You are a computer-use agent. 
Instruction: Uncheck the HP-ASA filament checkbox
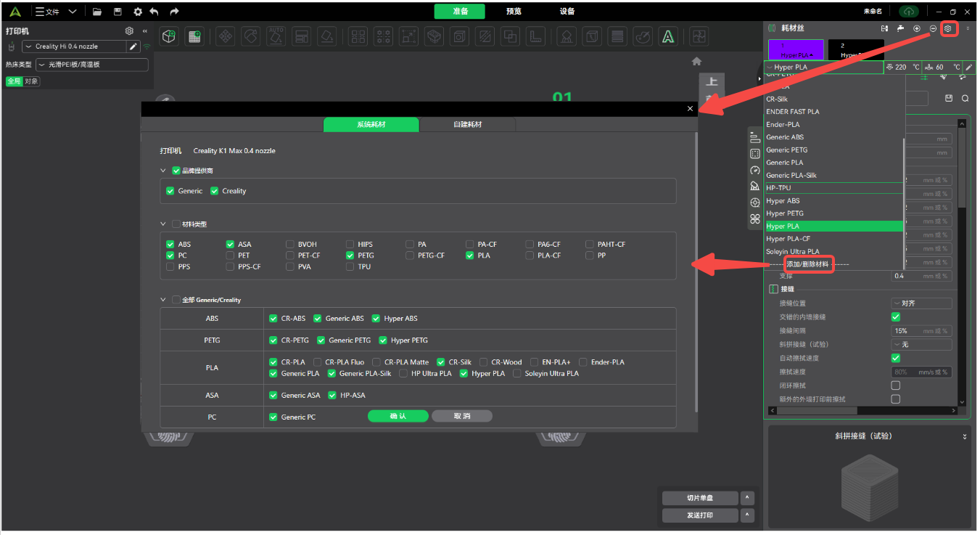tap(332, 396)
